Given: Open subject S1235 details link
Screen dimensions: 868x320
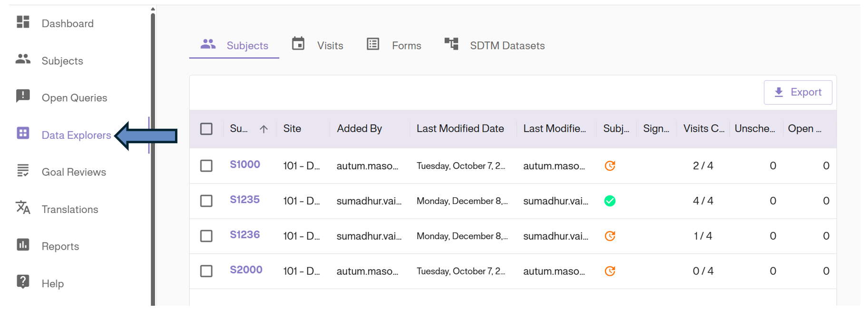Looking at the screenshot, I should [x=245, y=200].
